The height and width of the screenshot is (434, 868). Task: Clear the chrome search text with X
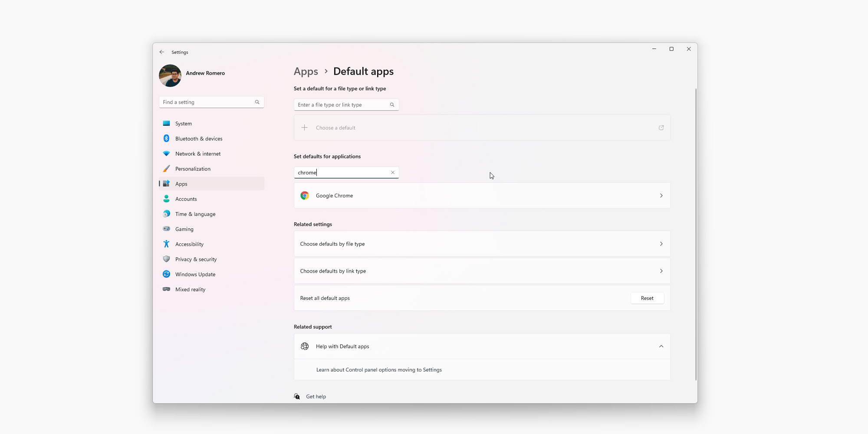coord(393,173)
